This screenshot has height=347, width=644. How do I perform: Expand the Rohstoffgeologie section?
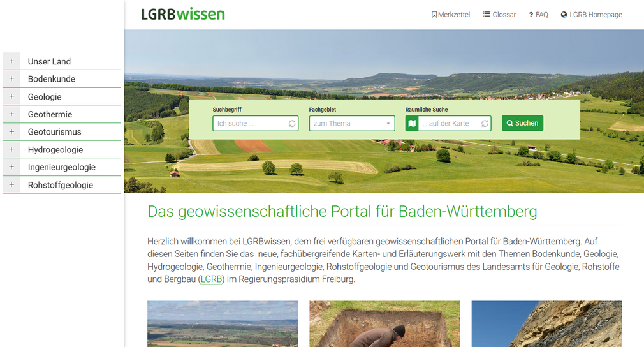pos(11,185)
